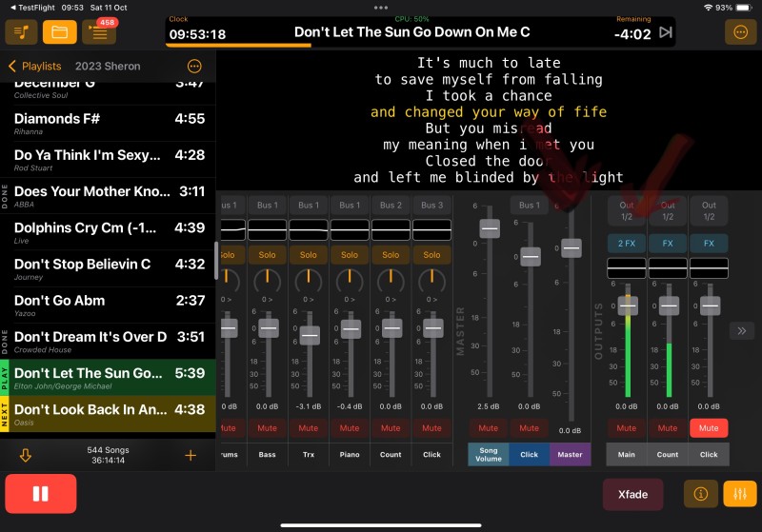Tap the orange folder icon in top toolbar
This screenshot has height=532, width=762.
59,32
